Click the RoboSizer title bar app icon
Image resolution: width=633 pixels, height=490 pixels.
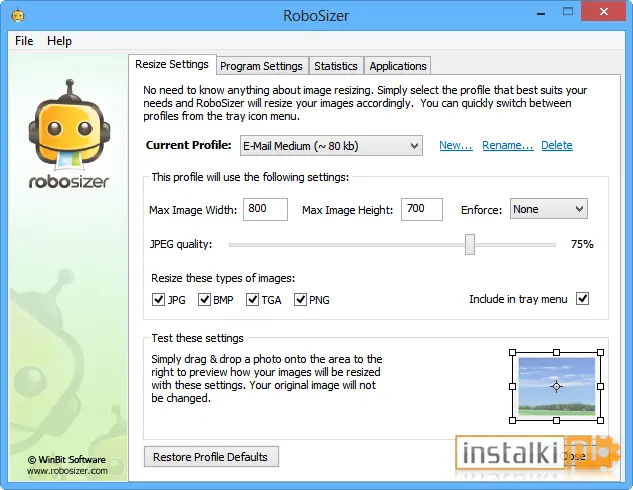(18, 15)
